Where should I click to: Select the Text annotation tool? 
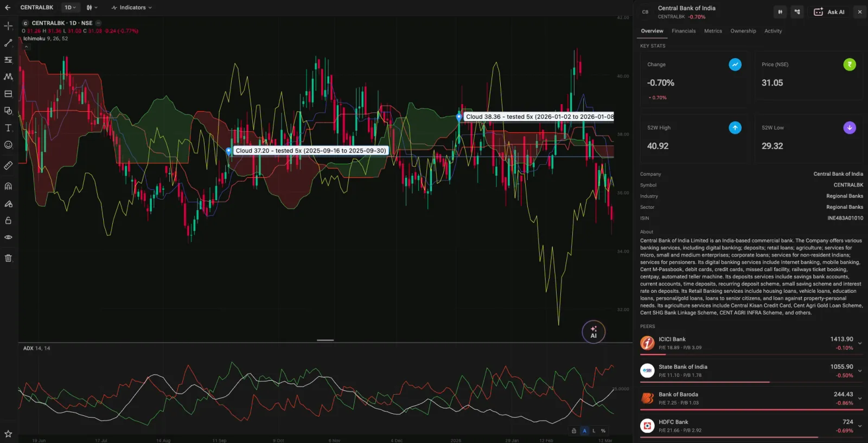(8, 128)
